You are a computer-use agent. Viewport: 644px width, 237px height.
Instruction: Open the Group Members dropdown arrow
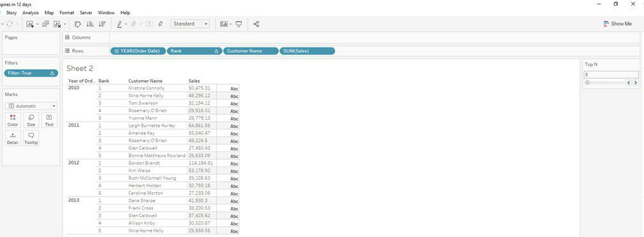[x=140, y=24]
